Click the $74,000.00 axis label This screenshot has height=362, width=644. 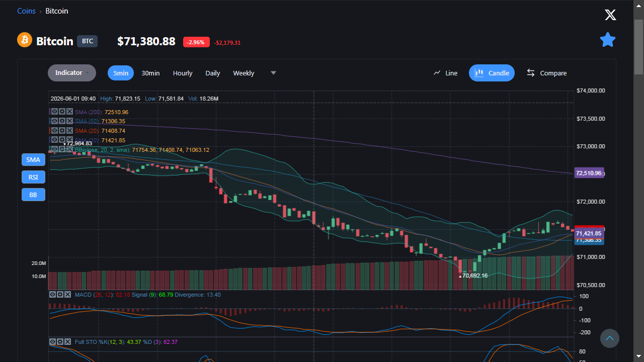[591, 90]
